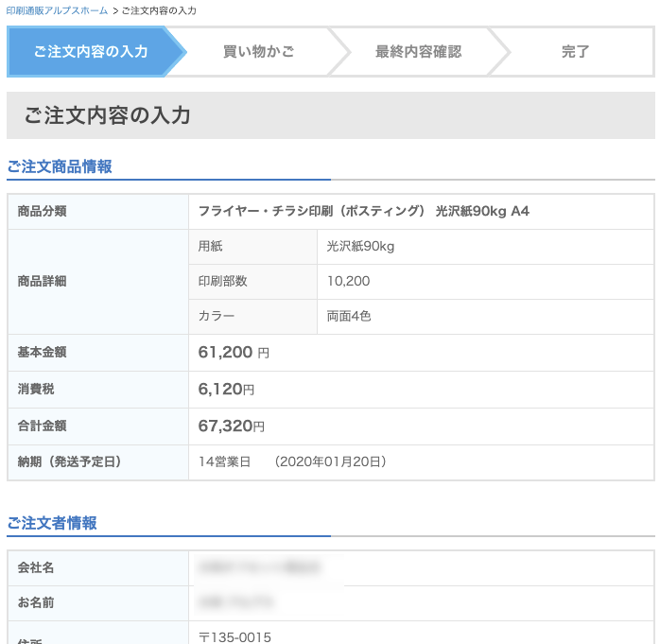
Task: Click the 〒135-0015 postal code text
Action: click(x=234, y=637)
